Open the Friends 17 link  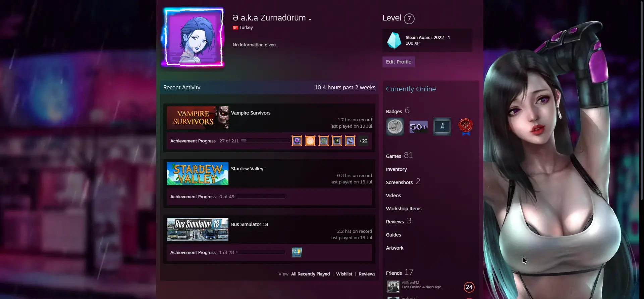click(400, 272)
